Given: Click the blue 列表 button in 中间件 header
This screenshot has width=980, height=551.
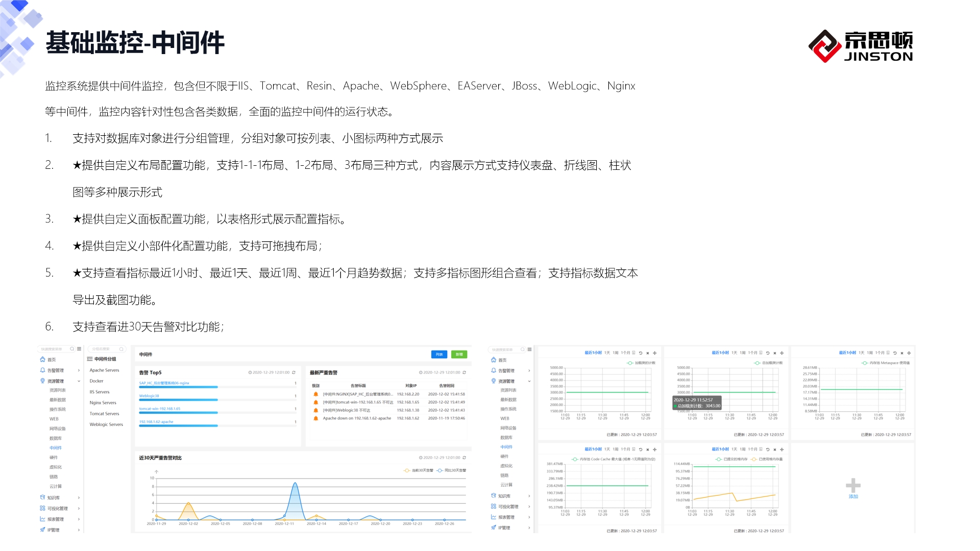Looking at the screenshot, I should pos(439,354).
